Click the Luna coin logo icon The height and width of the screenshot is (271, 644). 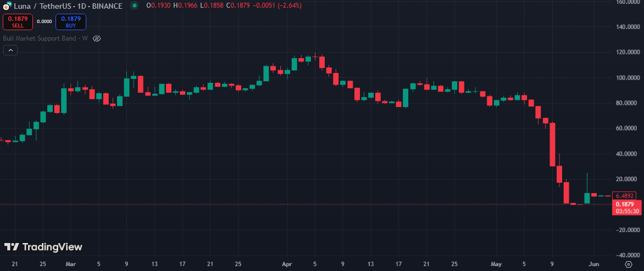pos(7,5)
